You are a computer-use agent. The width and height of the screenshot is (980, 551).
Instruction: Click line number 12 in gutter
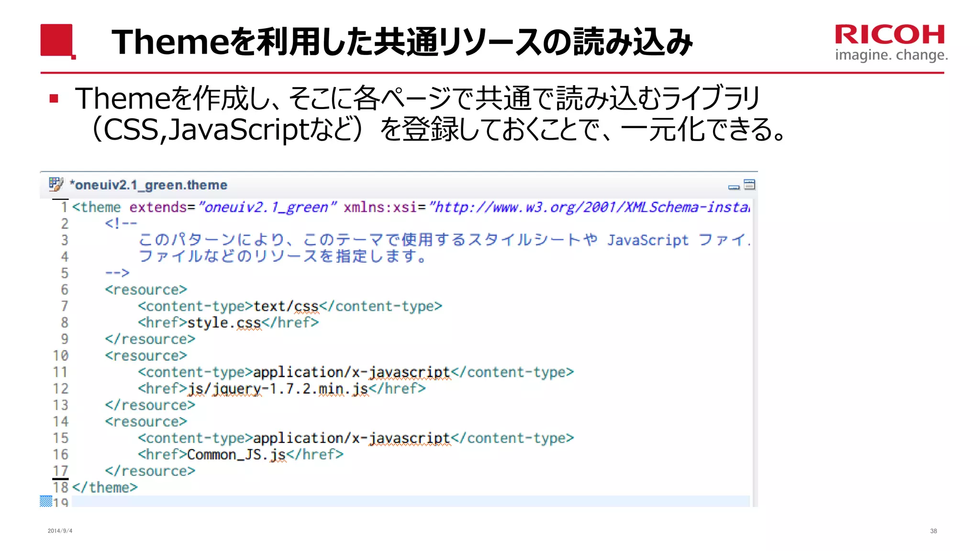coord(61,389)
